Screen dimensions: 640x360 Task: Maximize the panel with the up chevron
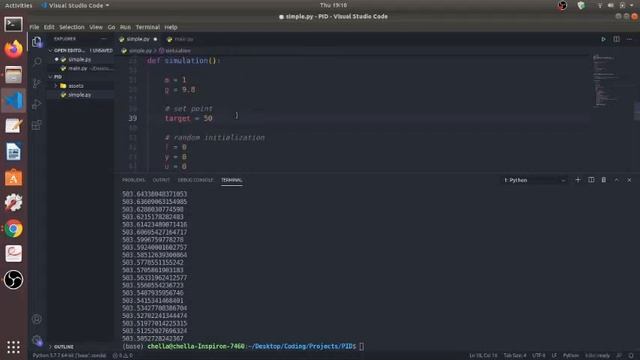[x=616, y=180]
